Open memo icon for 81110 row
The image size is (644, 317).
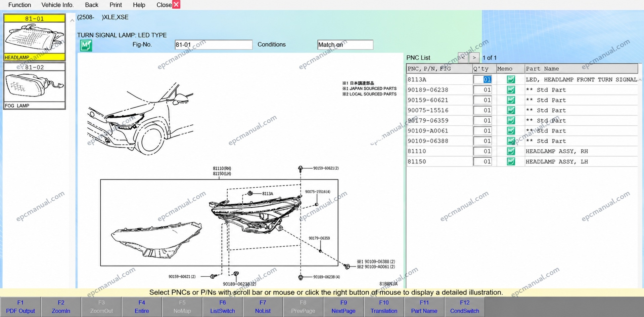511,151
